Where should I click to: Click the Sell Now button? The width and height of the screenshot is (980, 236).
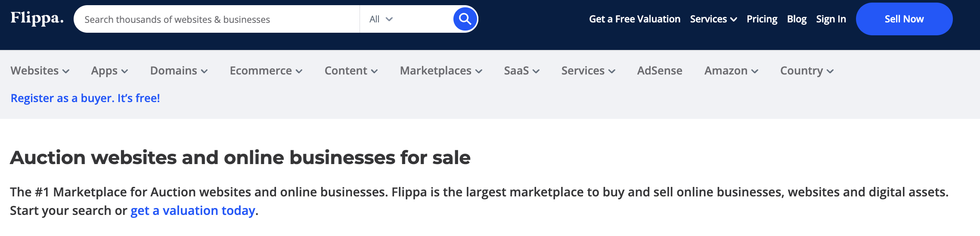(904, 19)
